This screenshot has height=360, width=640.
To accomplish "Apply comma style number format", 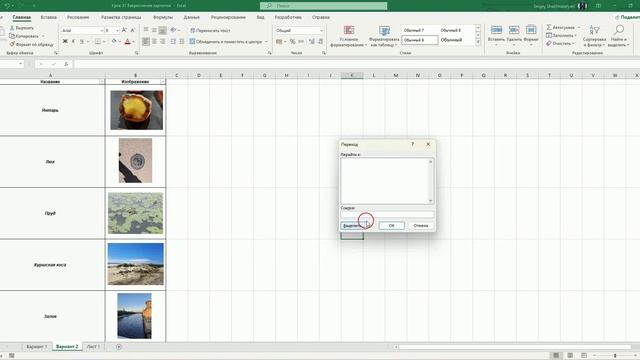I will pyautogui.click(x=301, y=41).
